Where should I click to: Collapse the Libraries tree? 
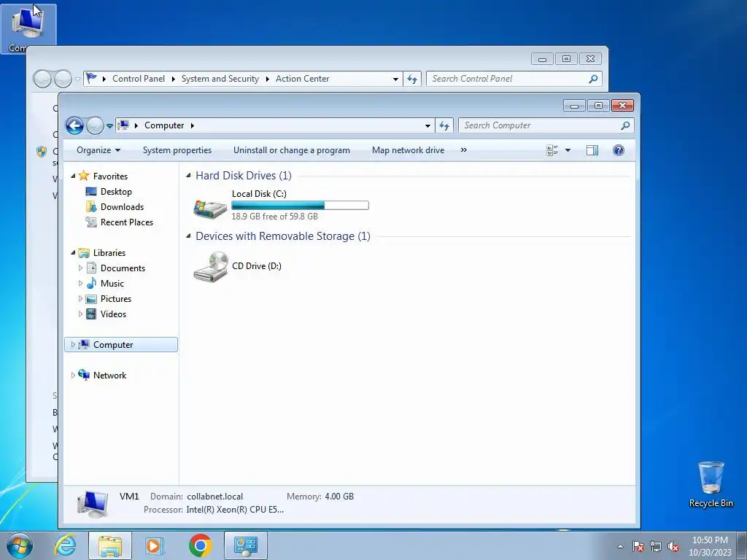73,253
